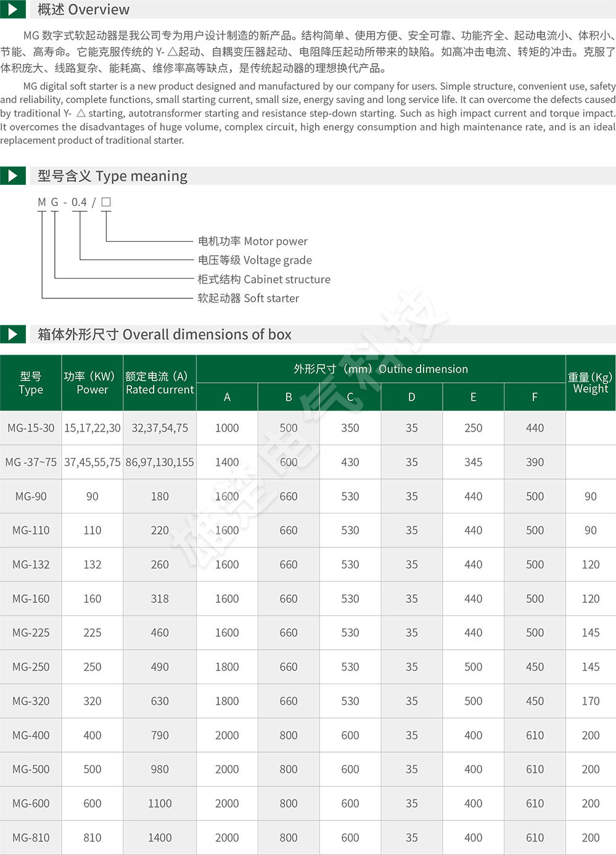Click the MG-90 type cell
Screen dimensions: 616x855
[31, 496]
